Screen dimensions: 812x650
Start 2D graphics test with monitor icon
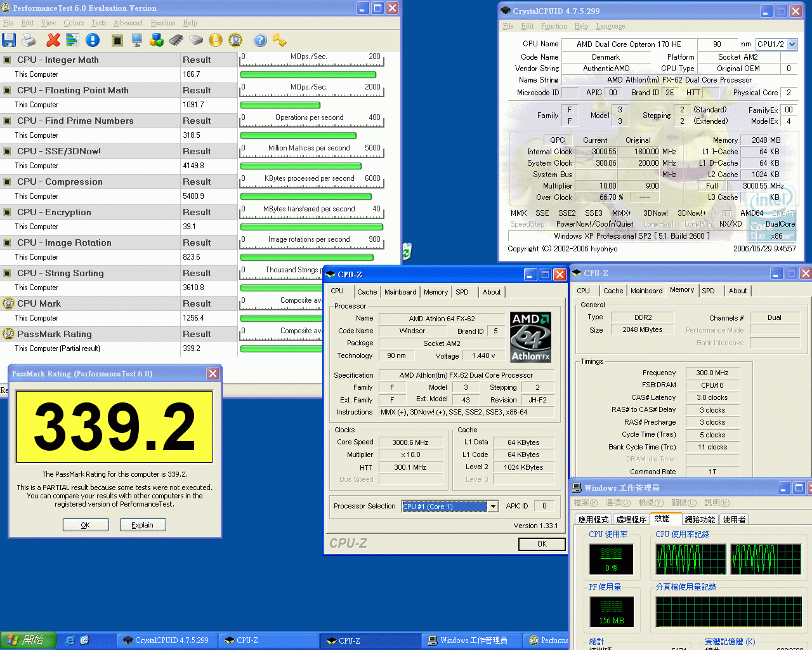coord(136,39)
